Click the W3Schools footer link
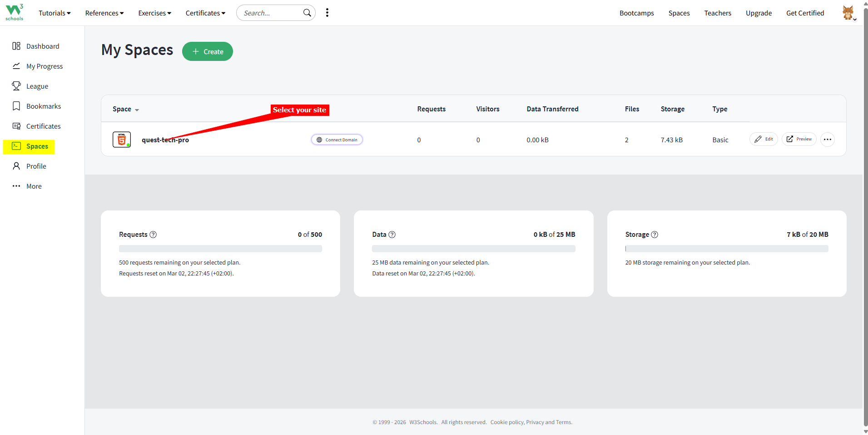Viewport: 868px width, 435px height. coord(423,422)
